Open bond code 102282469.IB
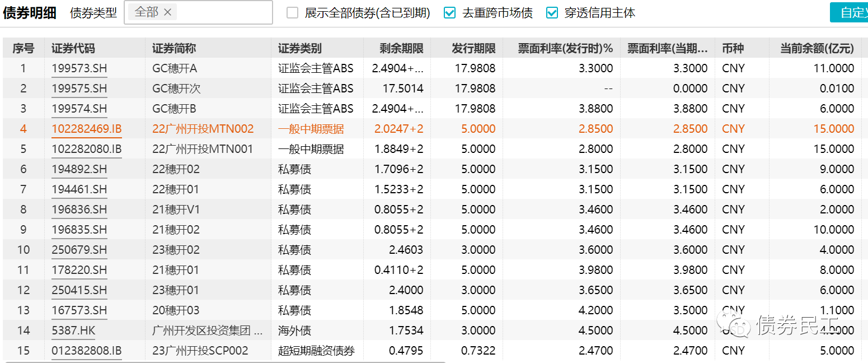The width and height of the screenshot is (868, 363). pos(86,129)
